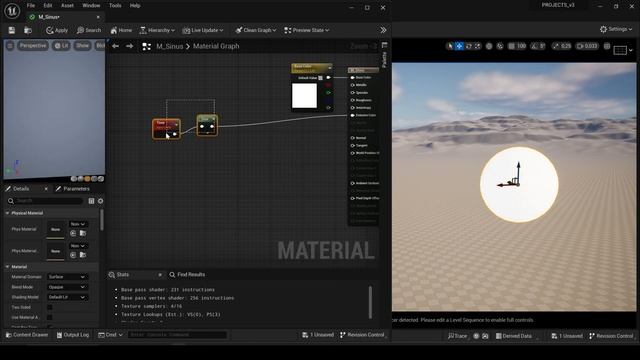This screenshot has width=640, height=360.
Task: Click the Home button
Action: tap(121, 30)
